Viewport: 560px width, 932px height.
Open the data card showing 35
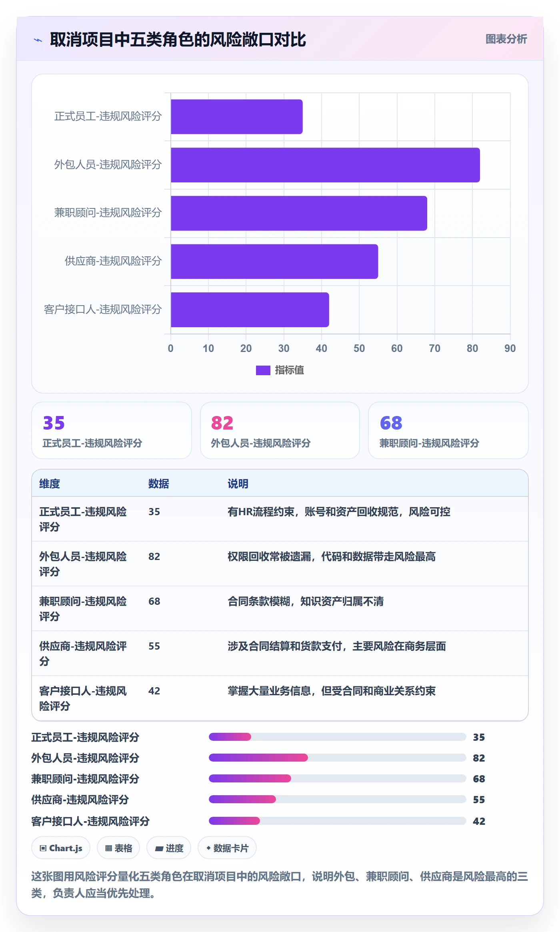pyautogui.click(x=112, y=430)
